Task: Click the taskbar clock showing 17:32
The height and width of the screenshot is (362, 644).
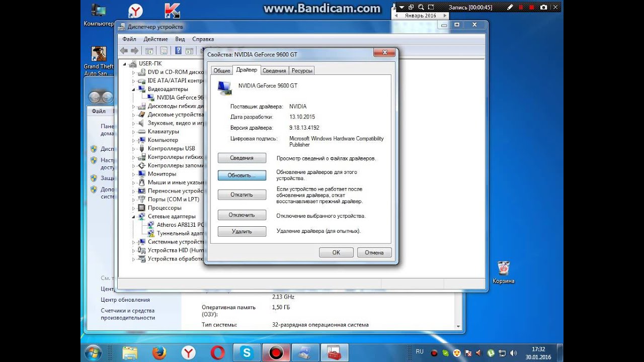Action: click(538, 352)
